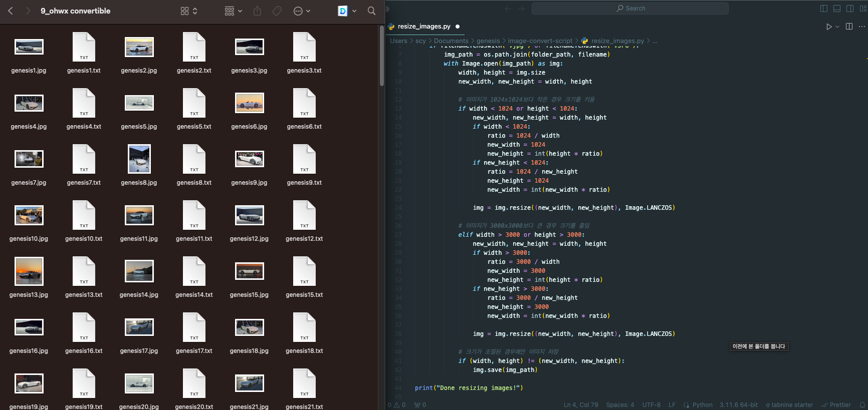
Task: Click LF end of line setting
Action: [672, 405]
